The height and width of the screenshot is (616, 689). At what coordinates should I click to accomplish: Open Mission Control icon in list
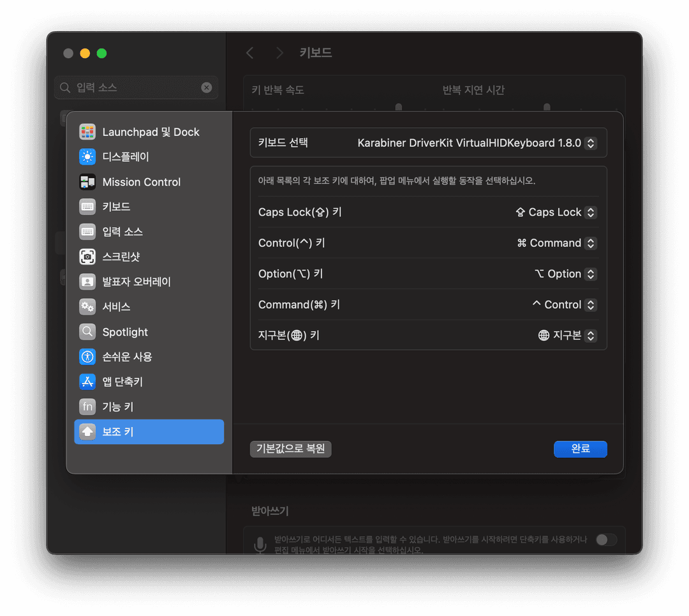coord(87,182)
